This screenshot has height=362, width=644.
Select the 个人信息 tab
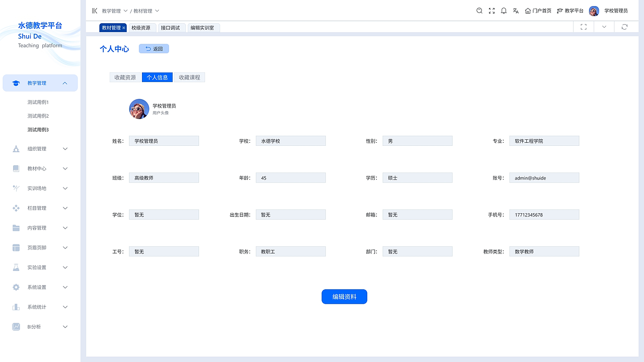point(157,77)
